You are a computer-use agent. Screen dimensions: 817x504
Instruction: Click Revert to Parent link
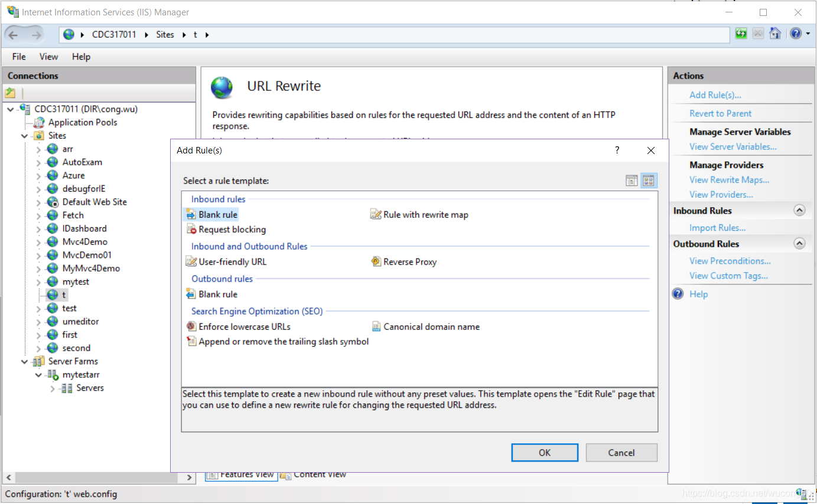tap(721, 113)
